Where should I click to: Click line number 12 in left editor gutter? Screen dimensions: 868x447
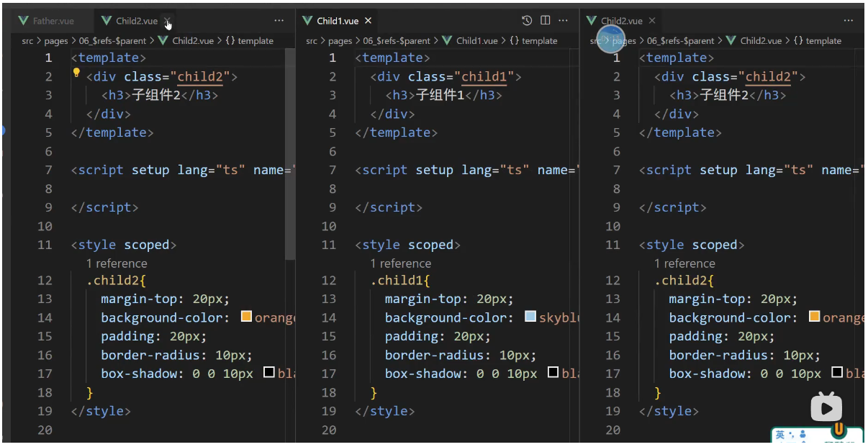point(45,280)
